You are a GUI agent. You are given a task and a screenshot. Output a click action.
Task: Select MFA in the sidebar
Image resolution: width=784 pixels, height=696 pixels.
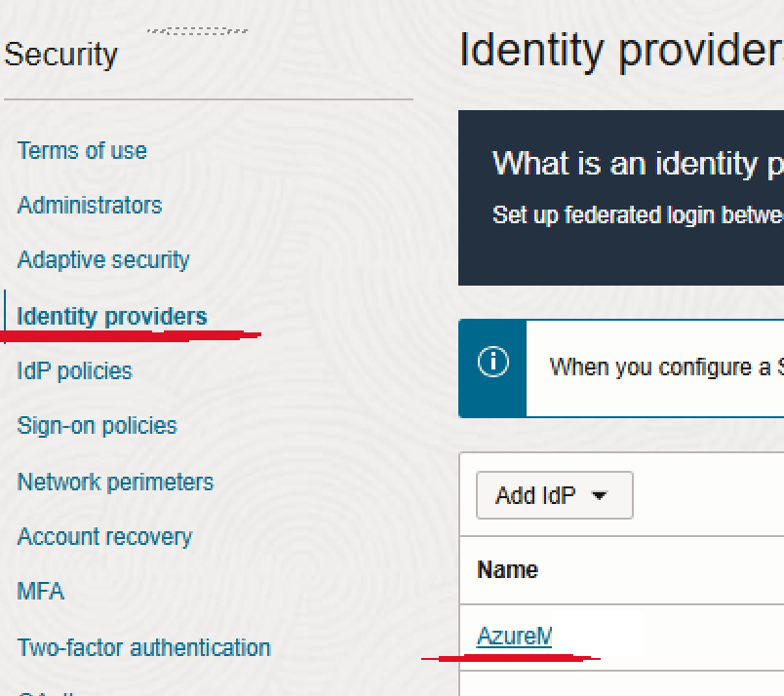click(x=41, y=592)
